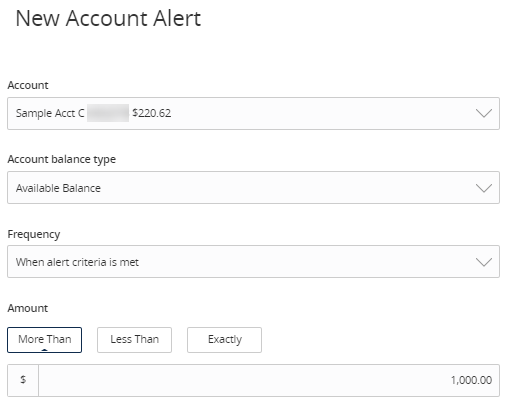
Task: Pick the Exactly amount option
Action: pos(224,340)
